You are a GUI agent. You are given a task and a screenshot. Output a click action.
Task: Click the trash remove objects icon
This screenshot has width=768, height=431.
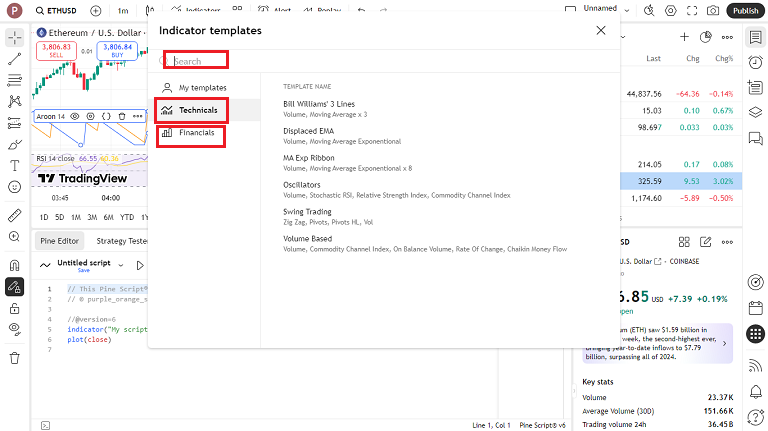[14, 358]
